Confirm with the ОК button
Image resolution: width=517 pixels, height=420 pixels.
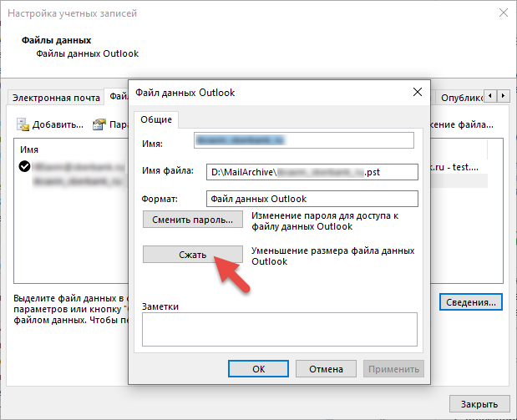pyautogui.click(x=258, y=368)
